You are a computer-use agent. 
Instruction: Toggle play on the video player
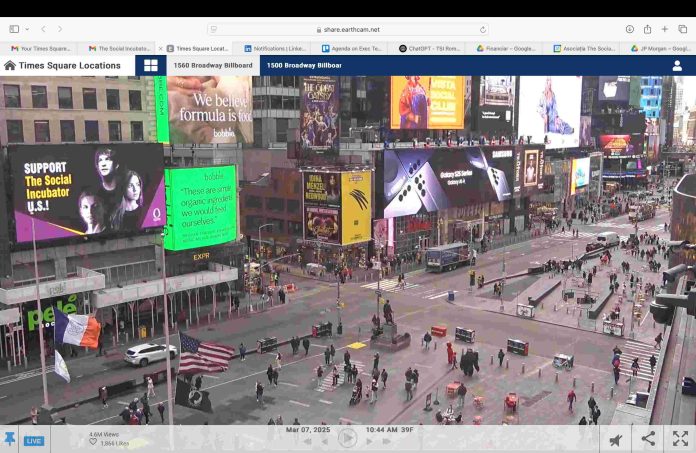[347, 439]
